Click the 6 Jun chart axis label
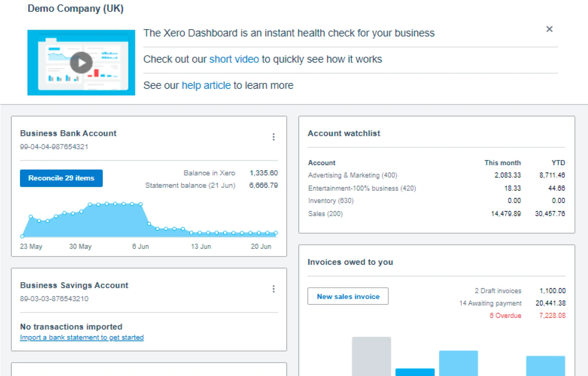 (x=140, y=246)
